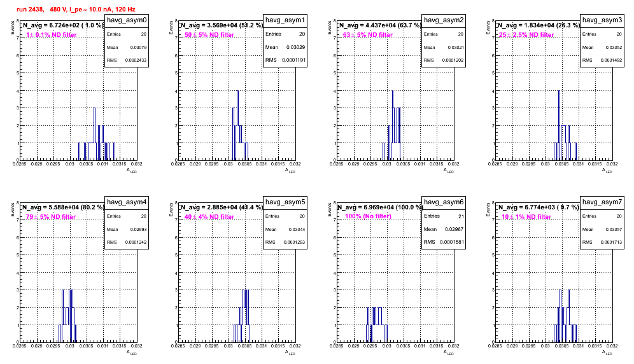Click RMS 0.0001492 in havg_asym3 stats
This screenshot has width=634, height=364.
click(602, 60)
